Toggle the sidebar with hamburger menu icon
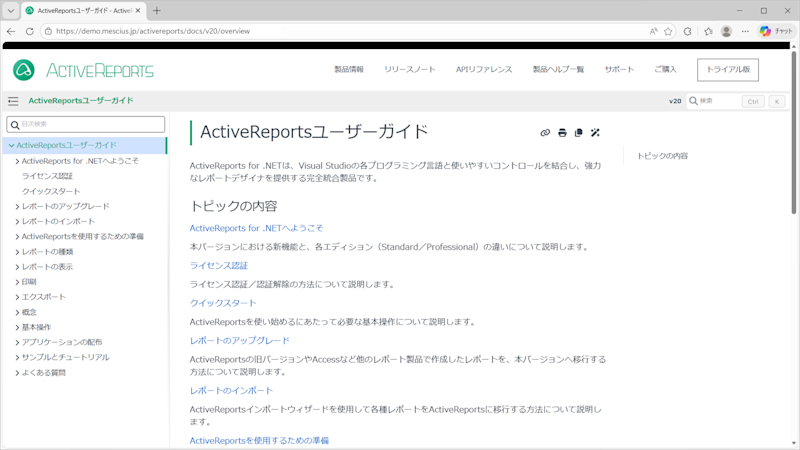The image size is (800, 450). tap(13, 101)
